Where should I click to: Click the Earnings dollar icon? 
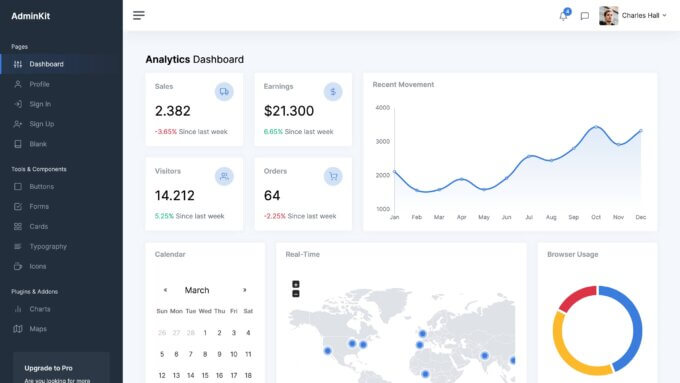(x=333, y=92)
